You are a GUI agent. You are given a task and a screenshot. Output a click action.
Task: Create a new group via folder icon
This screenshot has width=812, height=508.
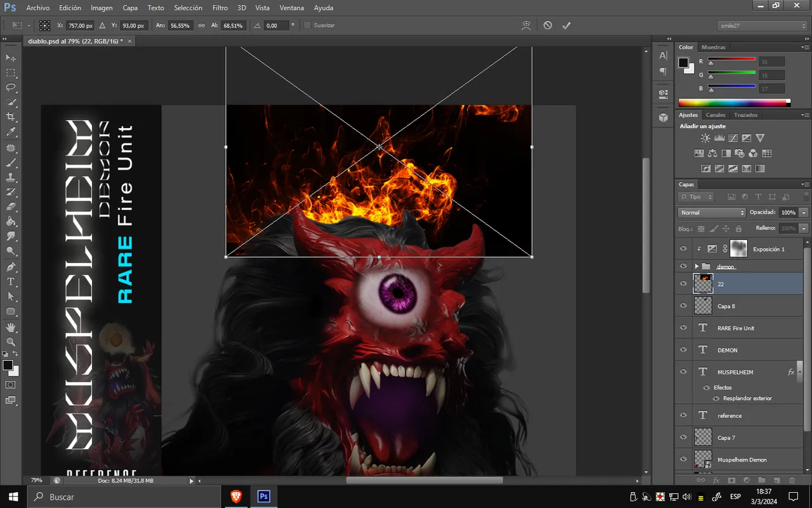click(761, 480)
